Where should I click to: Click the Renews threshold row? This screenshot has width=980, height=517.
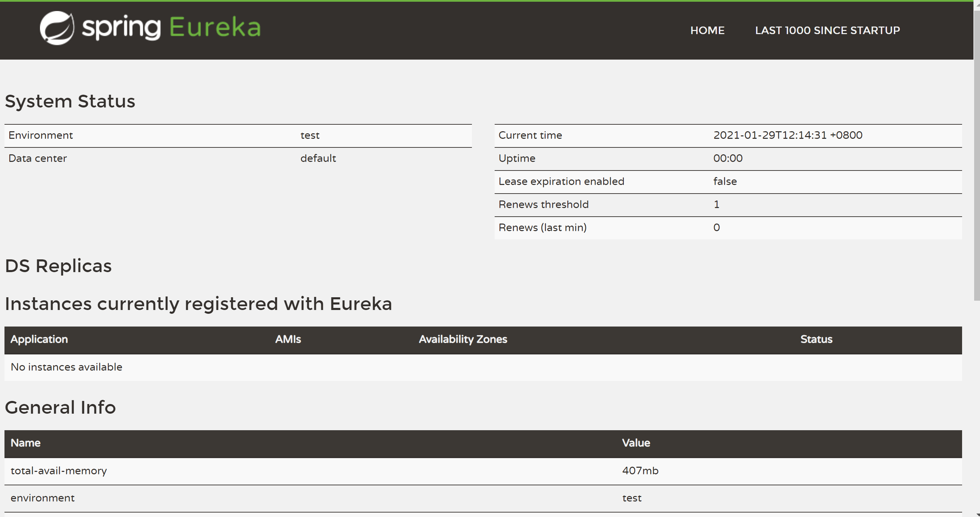(543, 205)
